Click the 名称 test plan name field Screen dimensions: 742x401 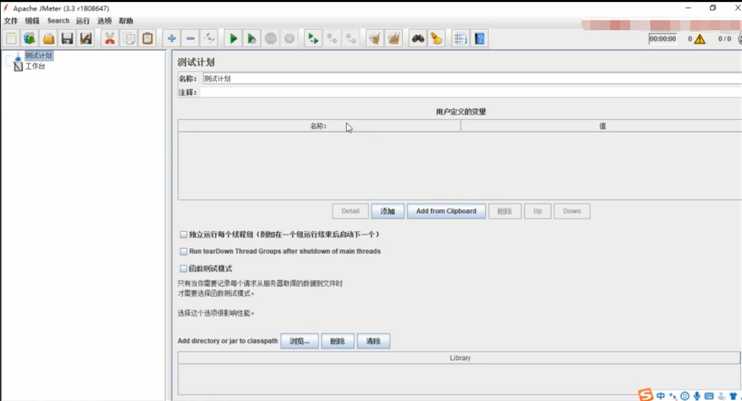click(x=472, y=79)
